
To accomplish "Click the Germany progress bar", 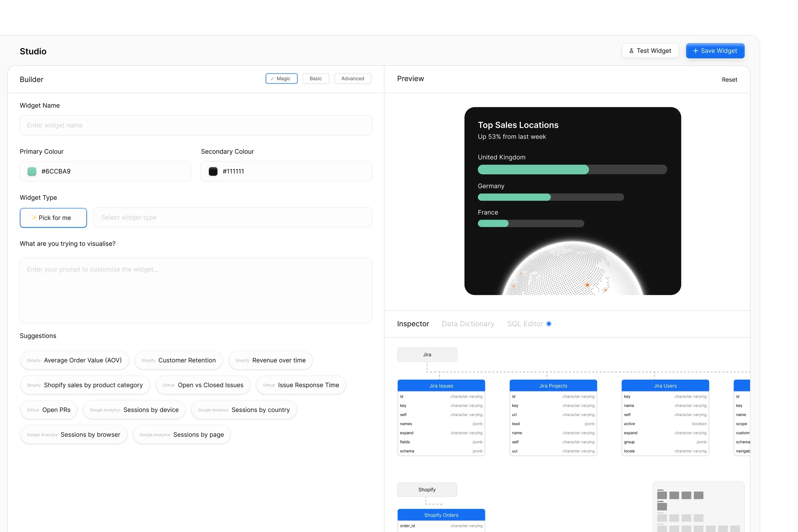I will [x=551, y=197].
